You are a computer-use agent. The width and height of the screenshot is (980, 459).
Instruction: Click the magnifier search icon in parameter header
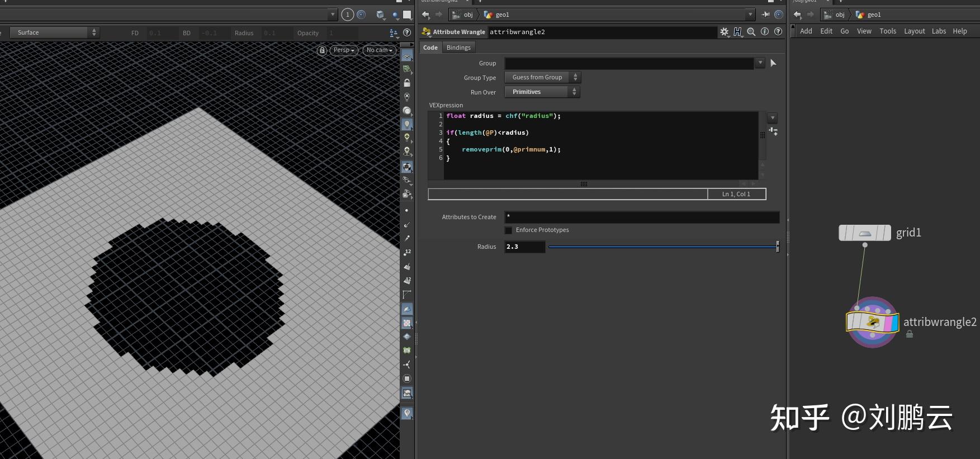click(x=751, y=32)
